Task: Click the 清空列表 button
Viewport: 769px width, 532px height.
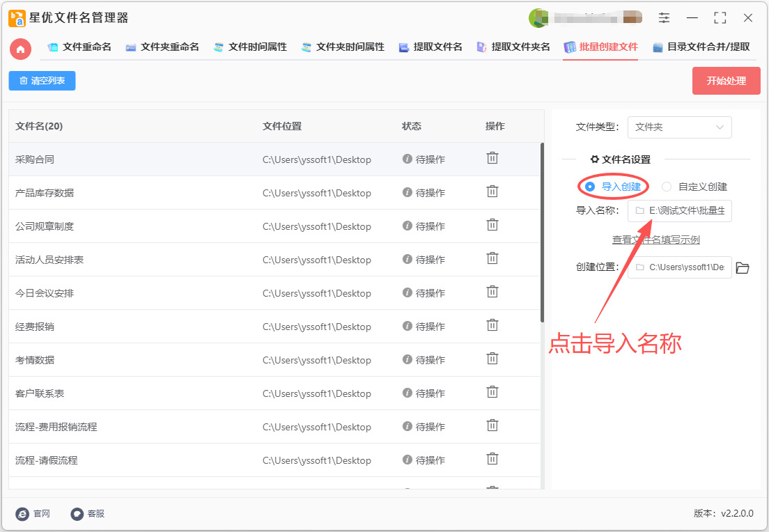Action: pyautogui.click(x=42, y=81)
